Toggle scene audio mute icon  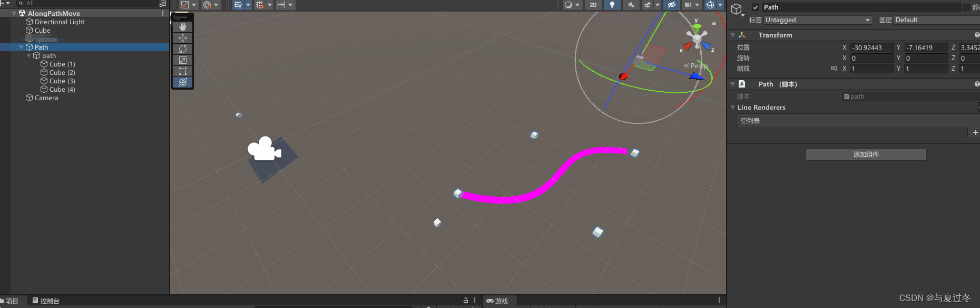tap(631, 5)
